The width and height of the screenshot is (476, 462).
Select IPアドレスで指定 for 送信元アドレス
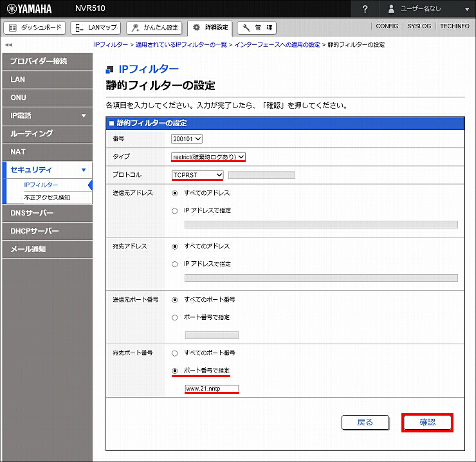tap(174, 211)
